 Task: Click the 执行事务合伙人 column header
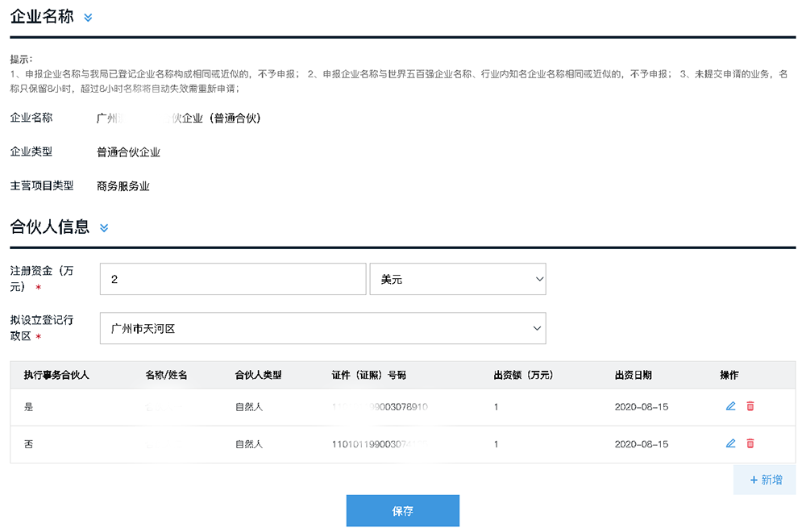(56, 375)
